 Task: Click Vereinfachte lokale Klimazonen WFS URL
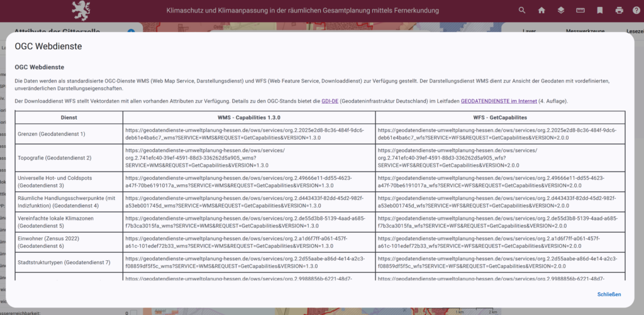point(497,222)
